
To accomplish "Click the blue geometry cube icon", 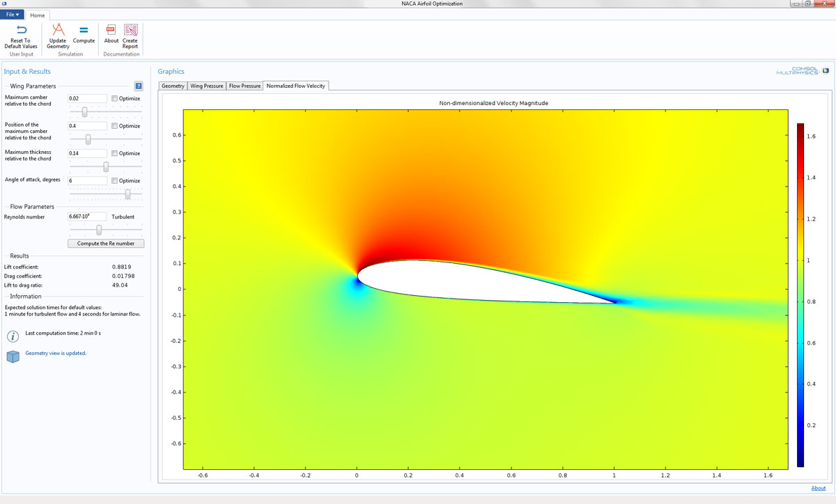I will (13, 356).
